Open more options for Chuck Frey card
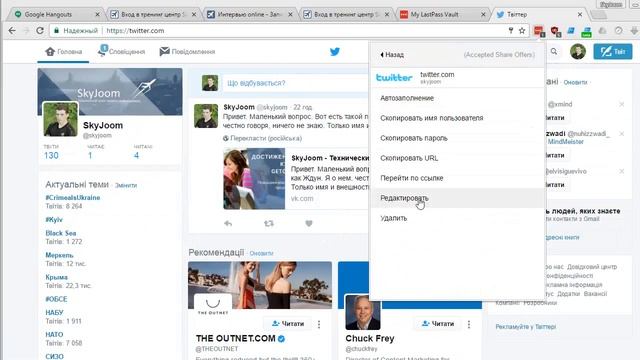 [x=469, y=324]
